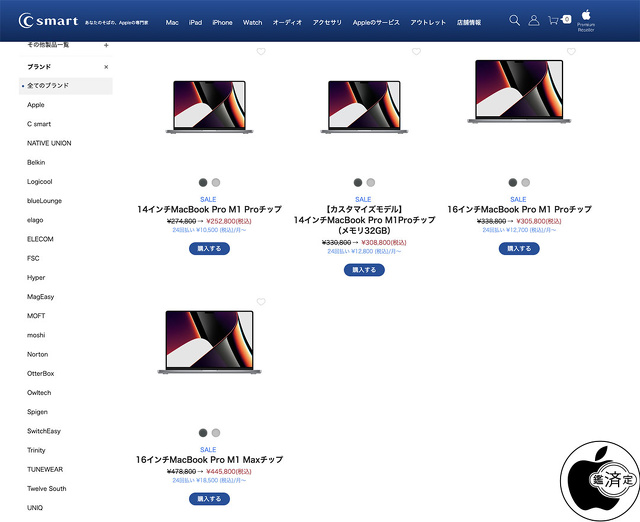640x522 pixels.
Task: Open the 16-inch M1 Pro product image
Action: point(519,91)
